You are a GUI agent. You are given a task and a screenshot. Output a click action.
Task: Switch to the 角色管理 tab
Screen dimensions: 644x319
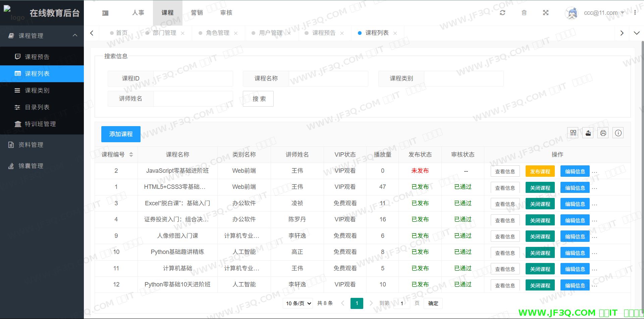point(217,33)
